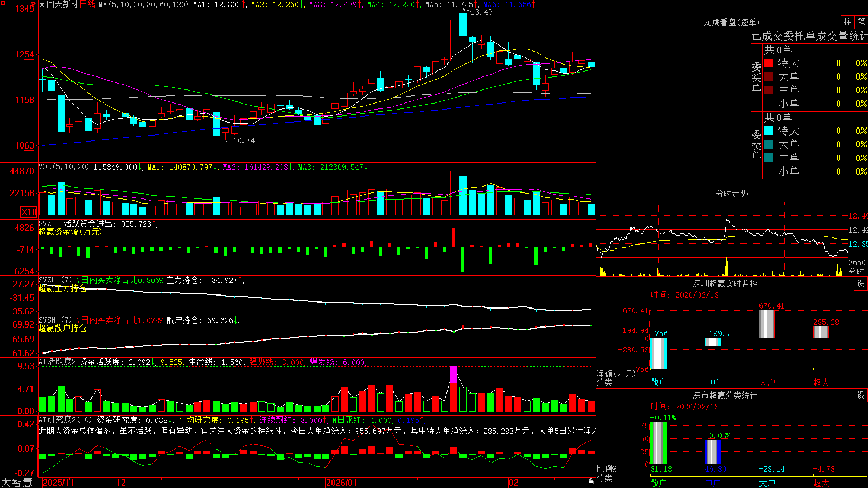Click the 龙虎看盘(逐单) panel title

[731, 22]
